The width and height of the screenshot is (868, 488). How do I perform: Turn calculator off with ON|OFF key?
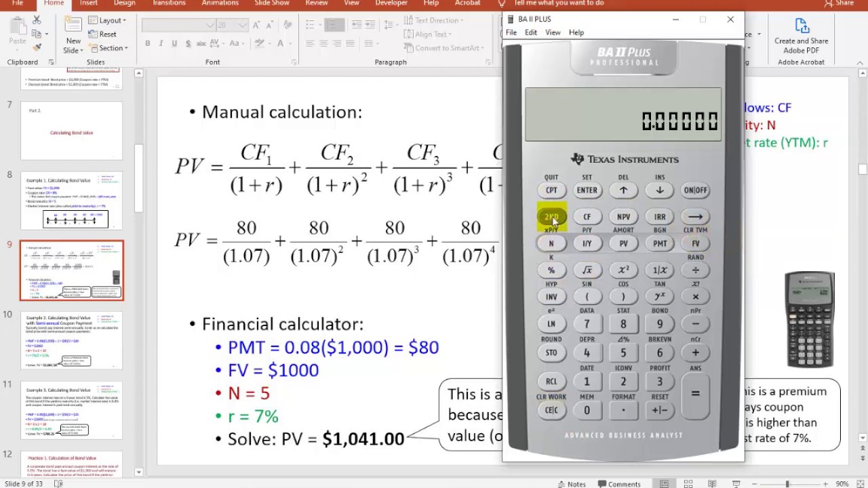coord(695,190)
